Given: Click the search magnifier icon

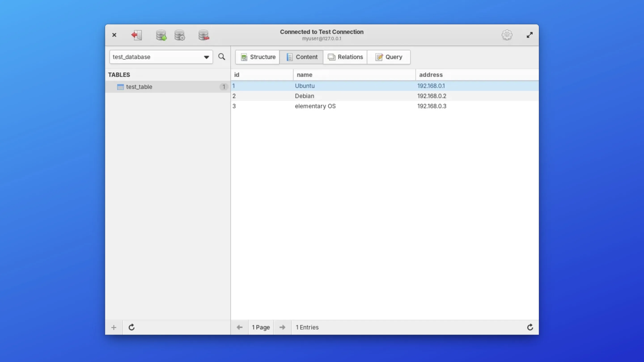Looking at the screenshot, I should coord(222,57).
